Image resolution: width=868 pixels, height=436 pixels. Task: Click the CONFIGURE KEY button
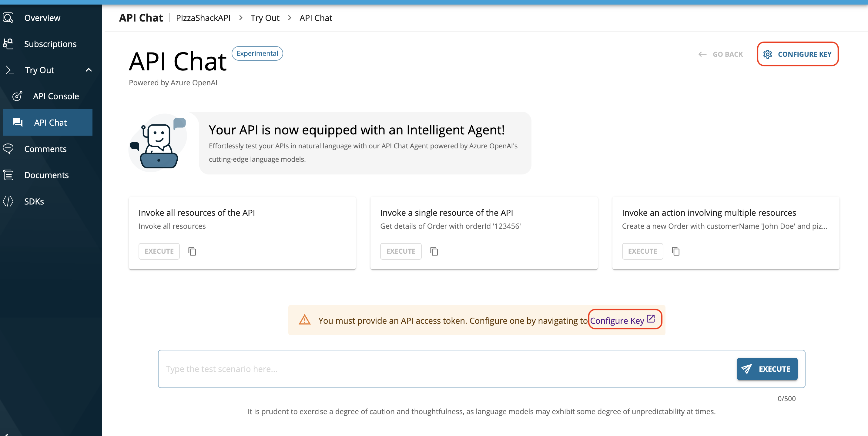click(x=798, y=54)
